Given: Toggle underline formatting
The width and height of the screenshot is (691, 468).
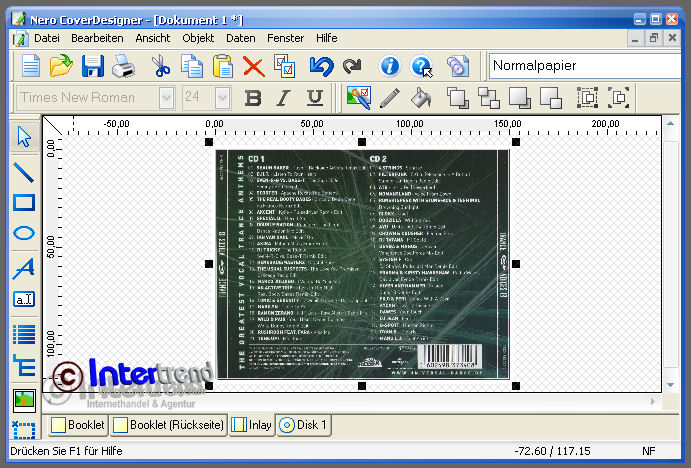Looking at the screenshot, I should pos(315,98).
